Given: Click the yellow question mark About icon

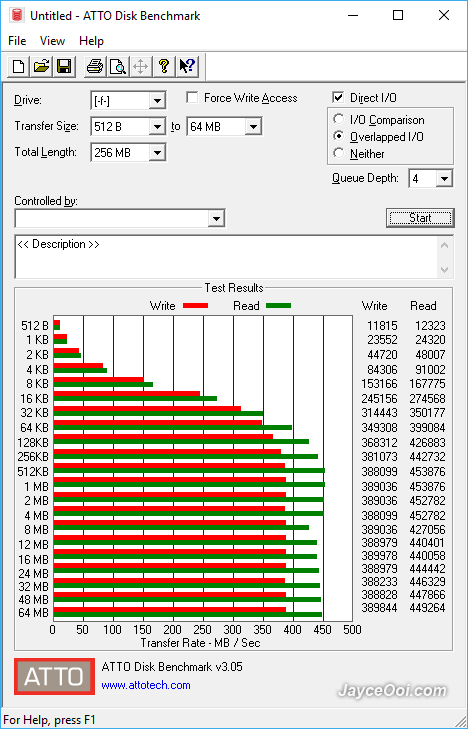Looking at the screenshot, I should 164,66.
